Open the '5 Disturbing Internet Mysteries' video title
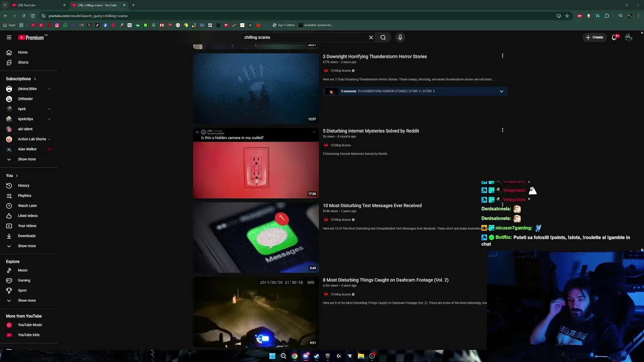The width and height of the screenshot is (644, 362). pos(371,131)
